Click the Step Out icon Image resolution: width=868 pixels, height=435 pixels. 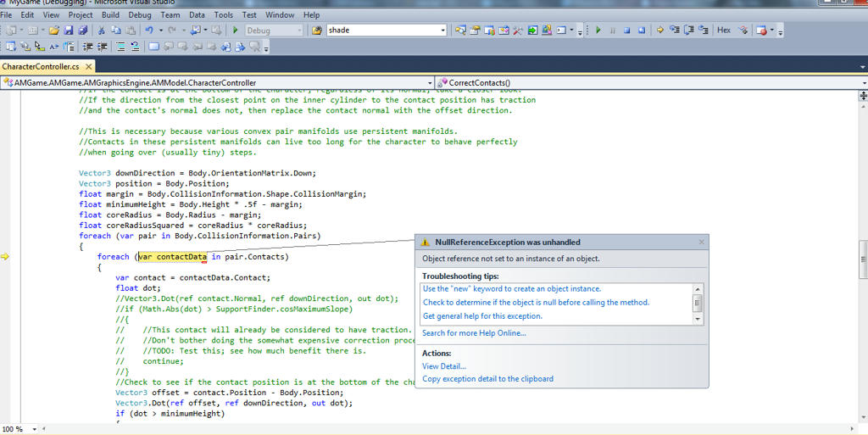(x=704, y=31)
